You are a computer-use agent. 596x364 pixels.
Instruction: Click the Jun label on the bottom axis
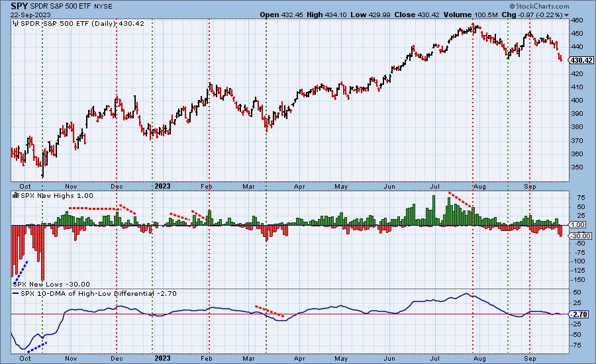389,358
